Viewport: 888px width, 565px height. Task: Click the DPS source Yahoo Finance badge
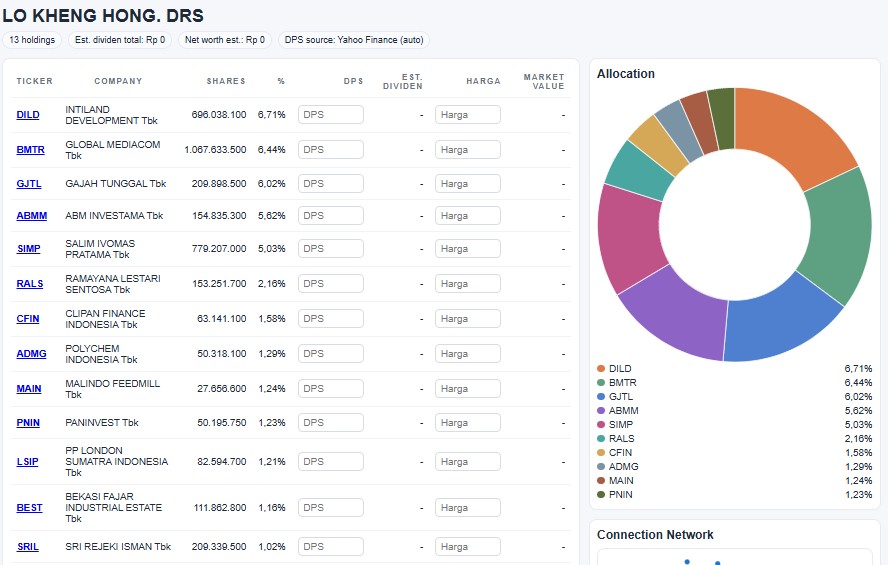pos(354,40)
